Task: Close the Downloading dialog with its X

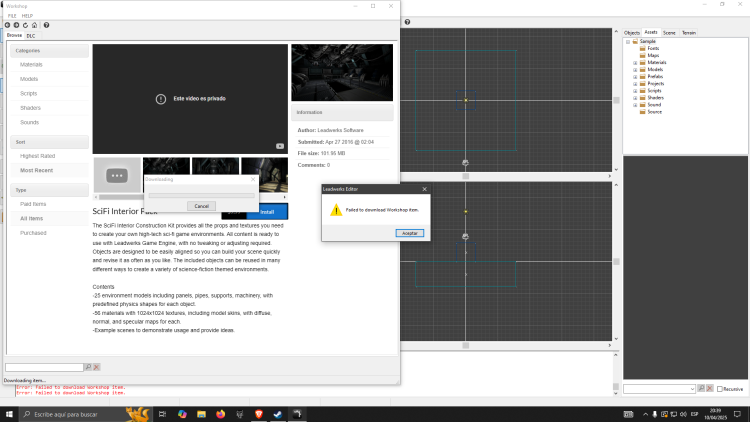Action: (x=251, y=179)
